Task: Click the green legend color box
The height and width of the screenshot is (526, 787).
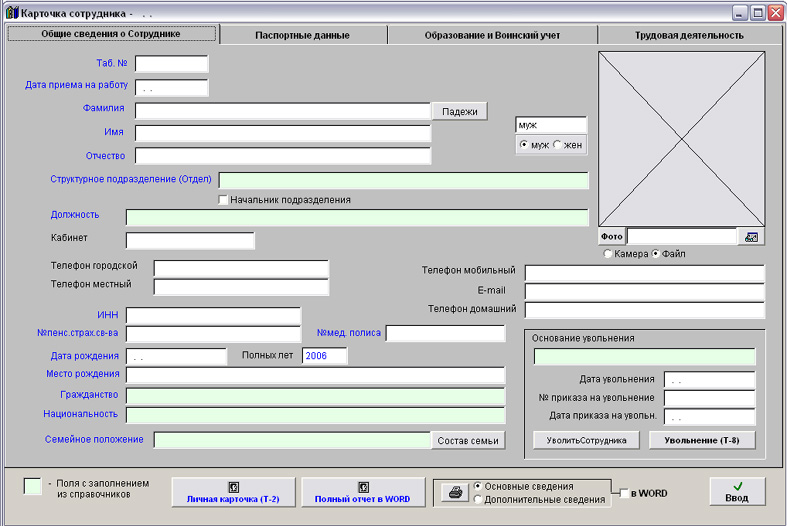Action: pos(33,486)
